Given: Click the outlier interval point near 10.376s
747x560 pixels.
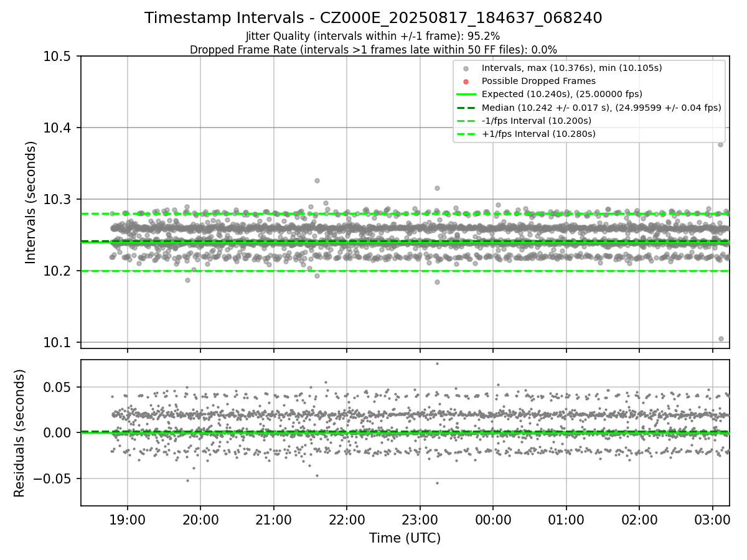Looking at the screenshot, I should [x=720, y=144].
